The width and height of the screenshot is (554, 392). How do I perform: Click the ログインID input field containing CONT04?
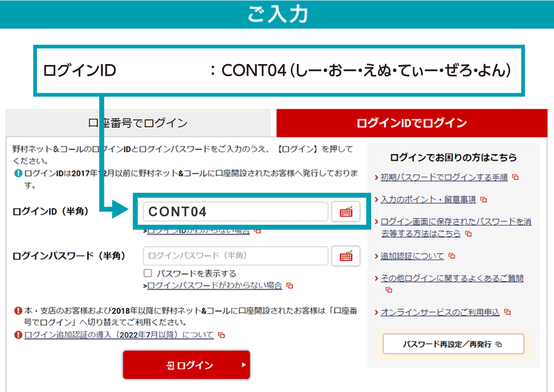[x=235, y=212]
